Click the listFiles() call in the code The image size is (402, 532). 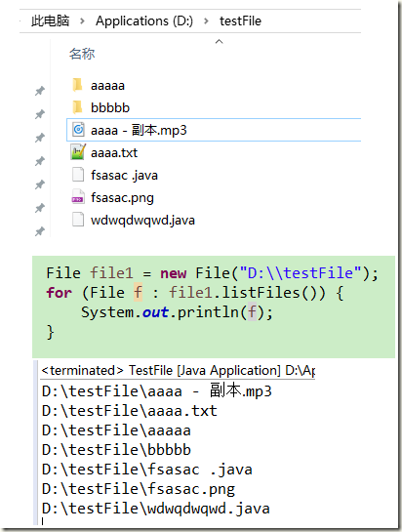[273, 293]
